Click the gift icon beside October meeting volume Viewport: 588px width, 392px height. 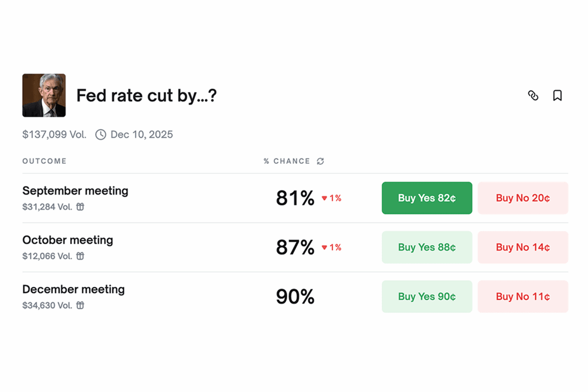click(80, 256)
